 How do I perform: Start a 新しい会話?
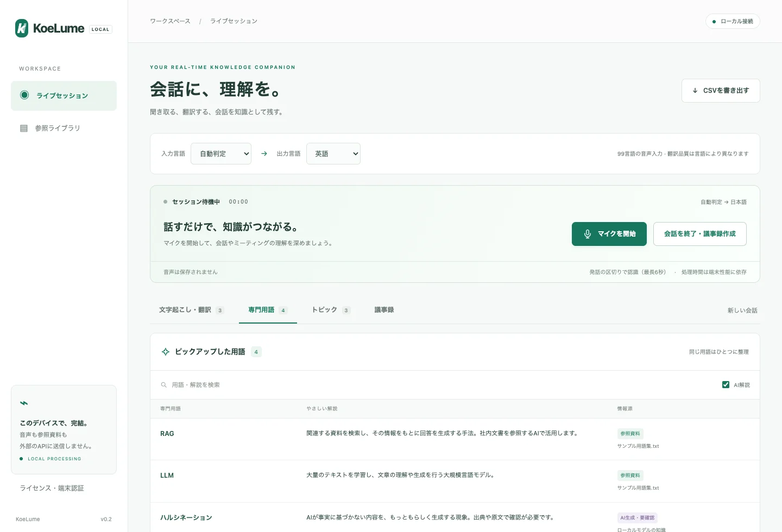tap(742, 311)
